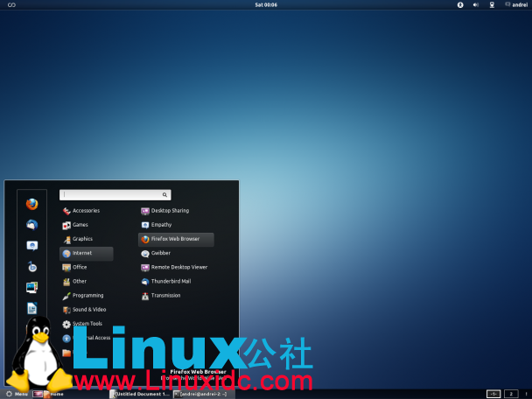This screenshot has height=399, width=532.
Task: Click the Menu button in bottom panel
Action: click(17, 394)
